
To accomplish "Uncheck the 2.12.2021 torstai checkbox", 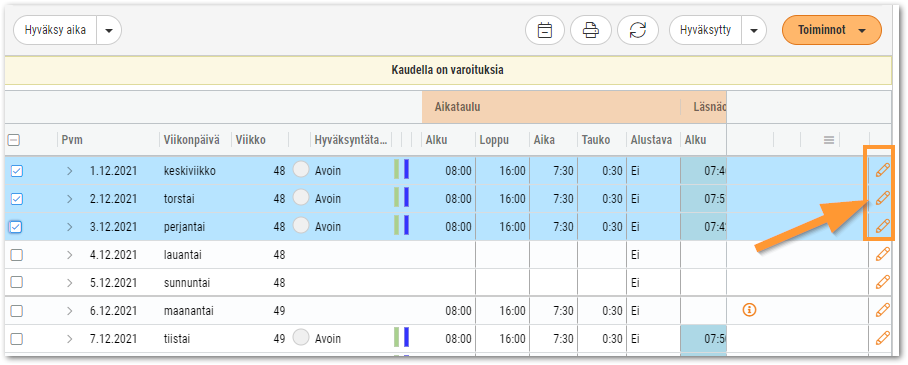I will click(16, 199).
